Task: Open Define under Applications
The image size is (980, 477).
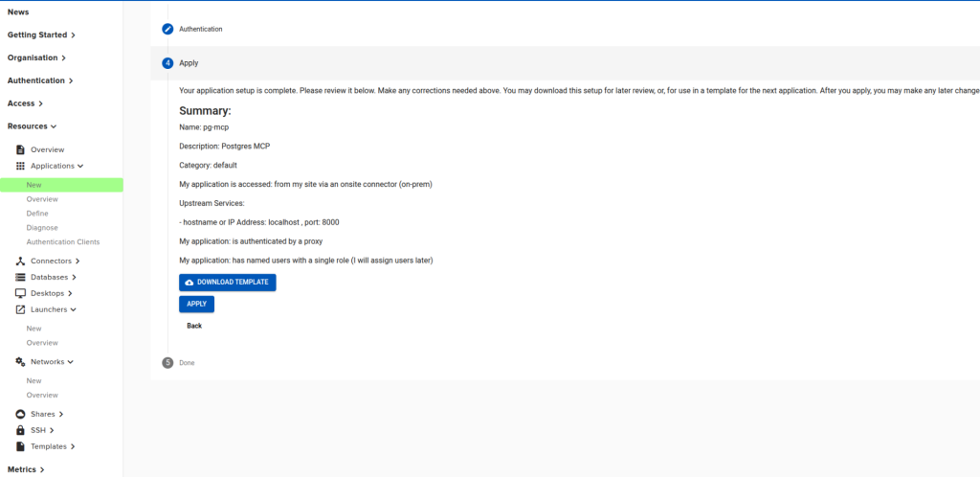Action: pos(37,214)
